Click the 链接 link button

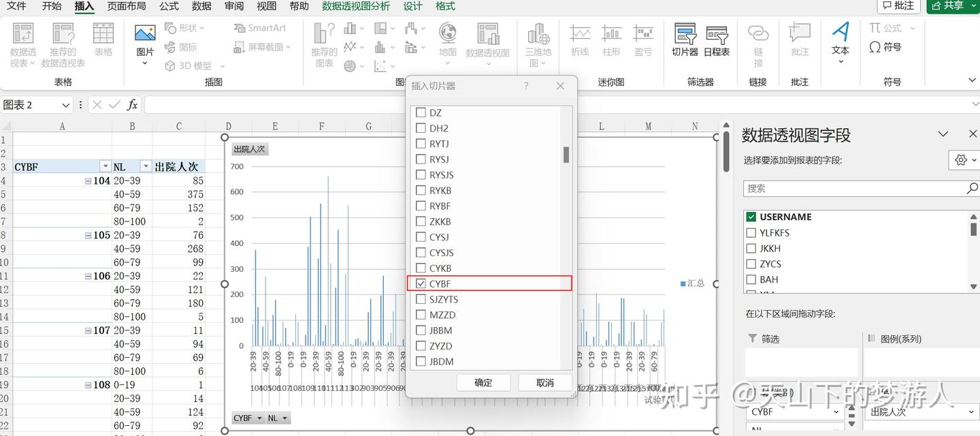click(758, 45)
